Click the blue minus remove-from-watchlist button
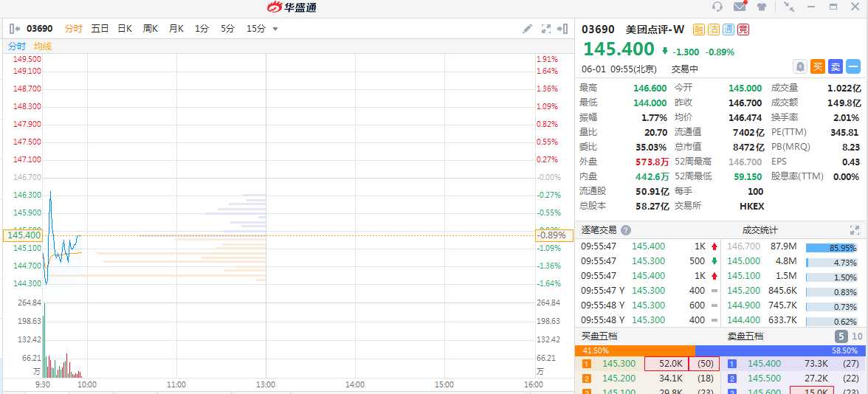This screenshot has width=868, height=394. tap(853, 67)
